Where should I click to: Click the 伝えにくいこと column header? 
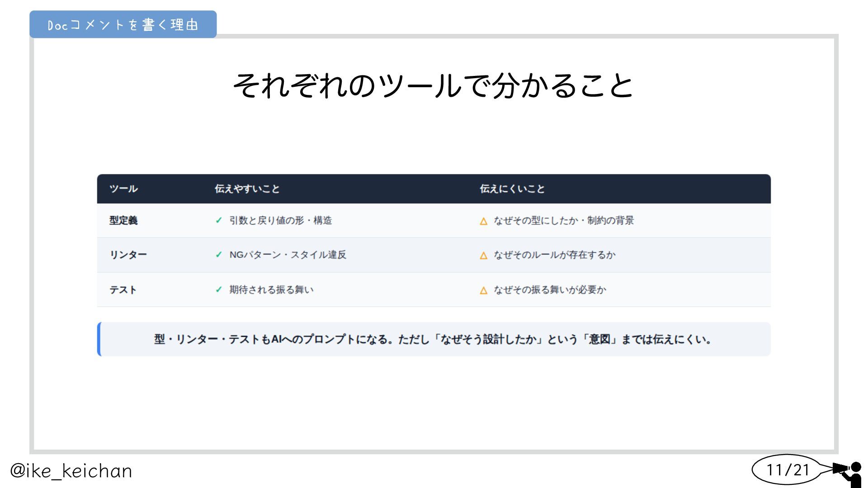(x=512, y=189)
